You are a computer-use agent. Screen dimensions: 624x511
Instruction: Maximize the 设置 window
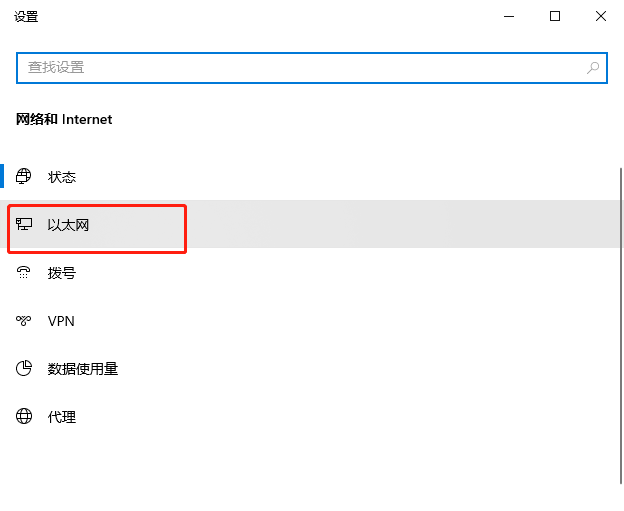[x=555, y=16]
